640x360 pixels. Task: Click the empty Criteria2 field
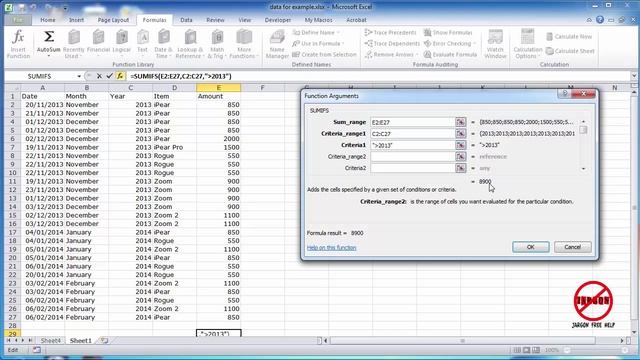(x=412, y=168)
